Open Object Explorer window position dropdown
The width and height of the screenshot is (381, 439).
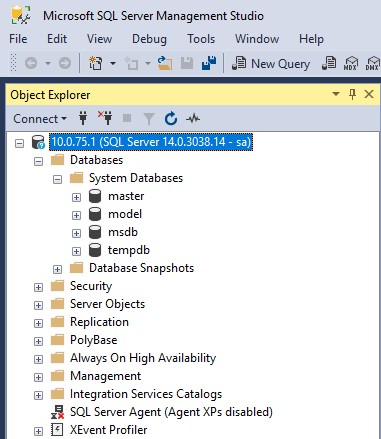click(336, 94)
